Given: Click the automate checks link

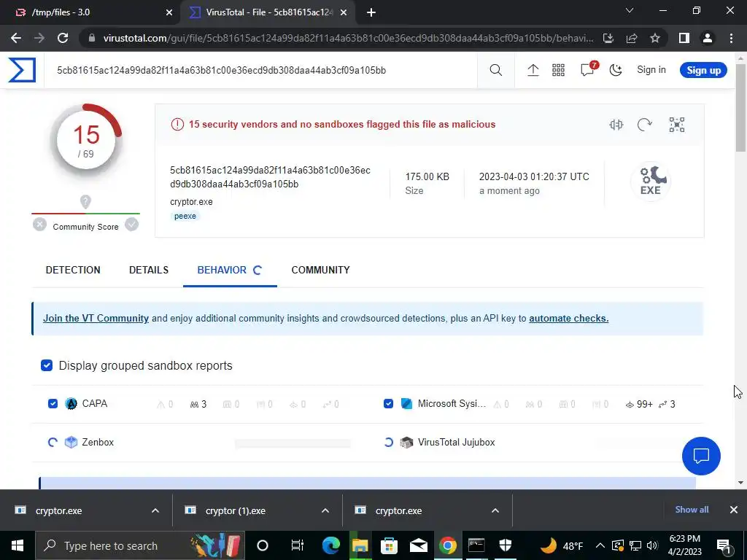Looking at the screenshot, I should point(569,318).
